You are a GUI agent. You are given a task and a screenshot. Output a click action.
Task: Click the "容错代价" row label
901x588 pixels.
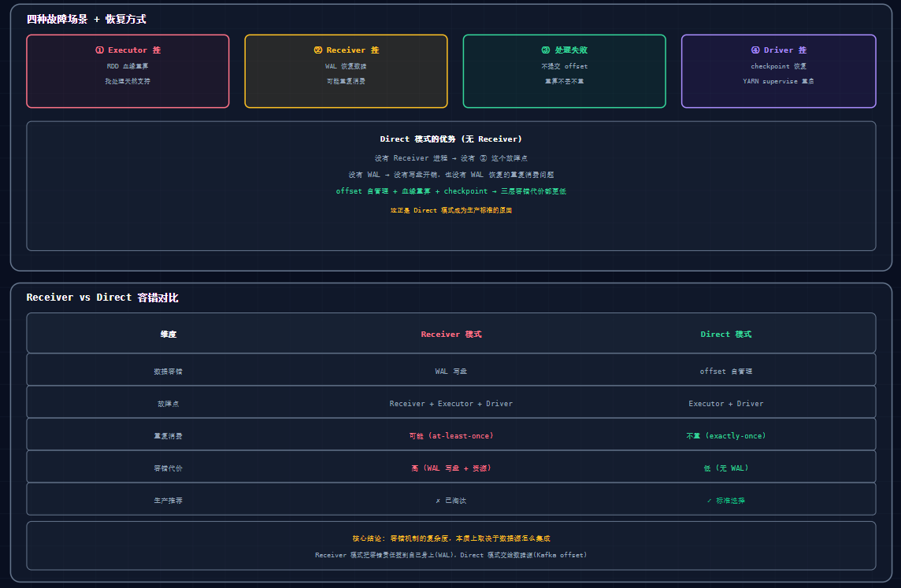[x=169, y=468]
